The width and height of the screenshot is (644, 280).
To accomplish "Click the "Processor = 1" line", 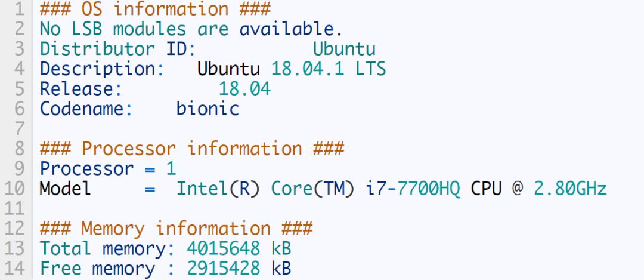I will pos(108,168).
